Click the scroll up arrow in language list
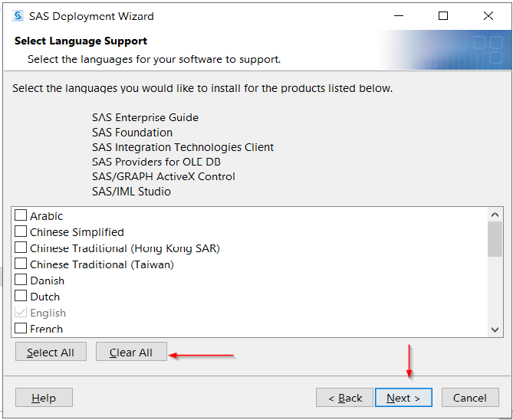Image resolution: width=513 pixels, height=420 pixels. 495,215
